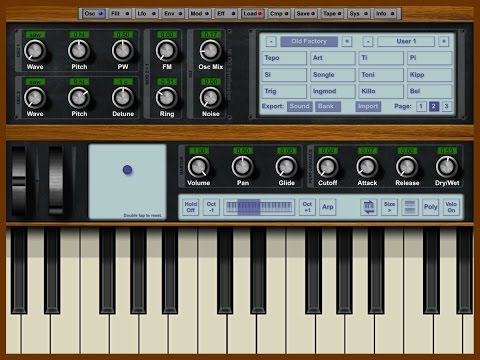Image resolution: width=480 pixels, height=360 pixels.
Task: Shift keyboard down with Oct -1
Action: coord(211,207)
